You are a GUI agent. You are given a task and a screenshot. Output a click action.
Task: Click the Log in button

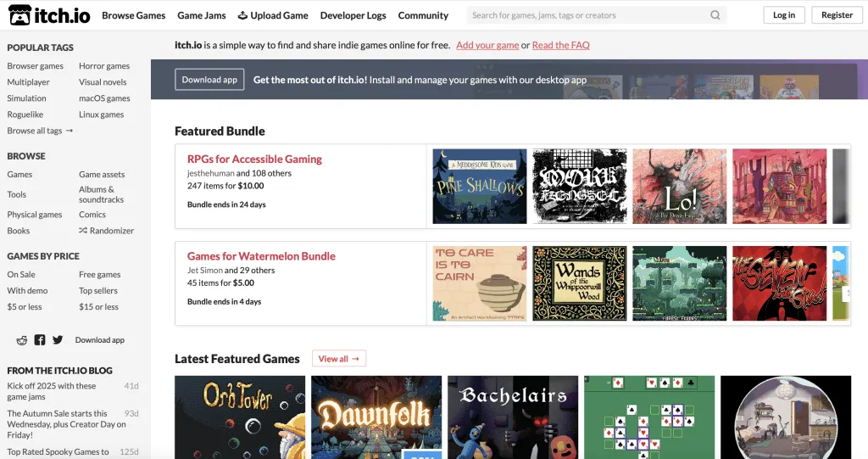pos(784,15)
